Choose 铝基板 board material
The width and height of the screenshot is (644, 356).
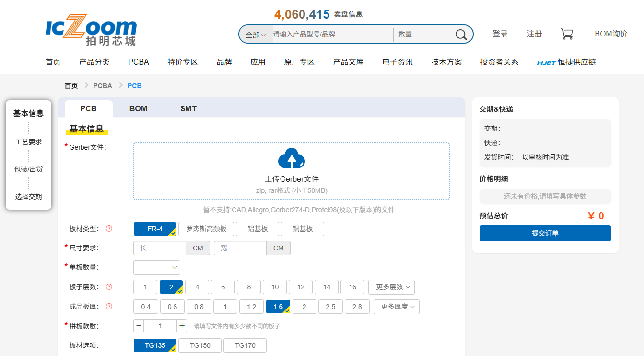pyautogui.click(x=258, y=229)
